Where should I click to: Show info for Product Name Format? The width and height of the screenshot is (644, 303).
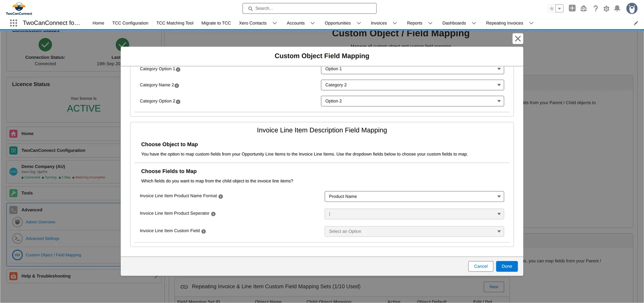point(221,196)
